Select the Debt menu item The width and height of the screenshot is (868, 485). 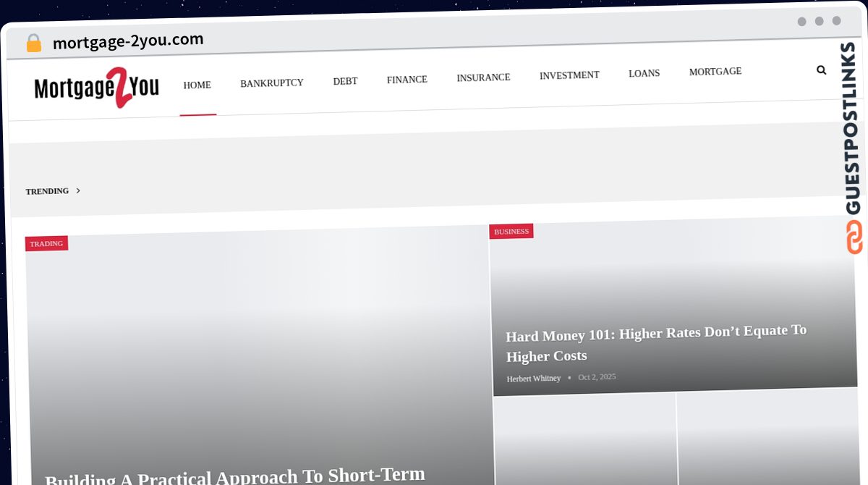(345, 81)
